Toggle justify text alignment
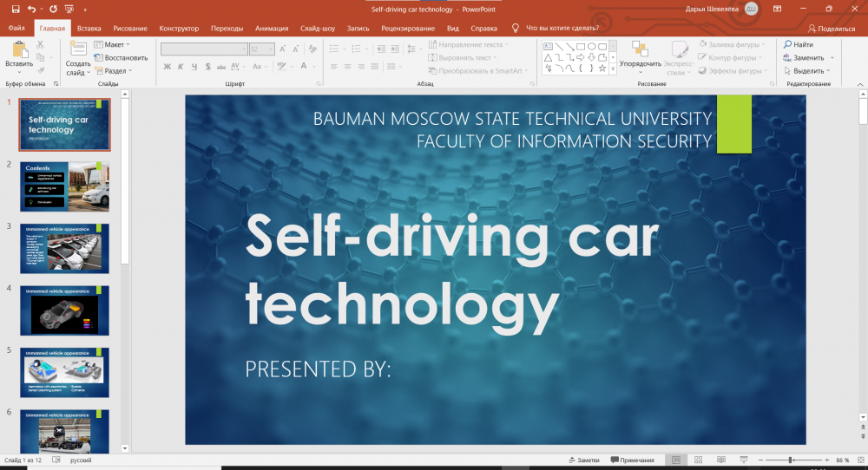The height and width of the screenshot is (470, 868). 375,67
